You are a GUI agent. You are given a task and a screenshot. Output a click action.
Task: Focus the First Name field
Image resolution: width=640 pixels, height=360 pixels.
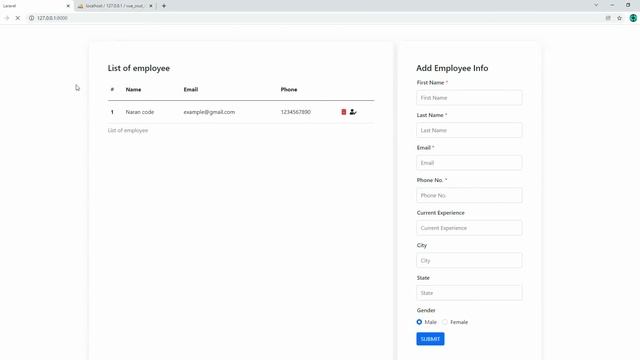469,98
